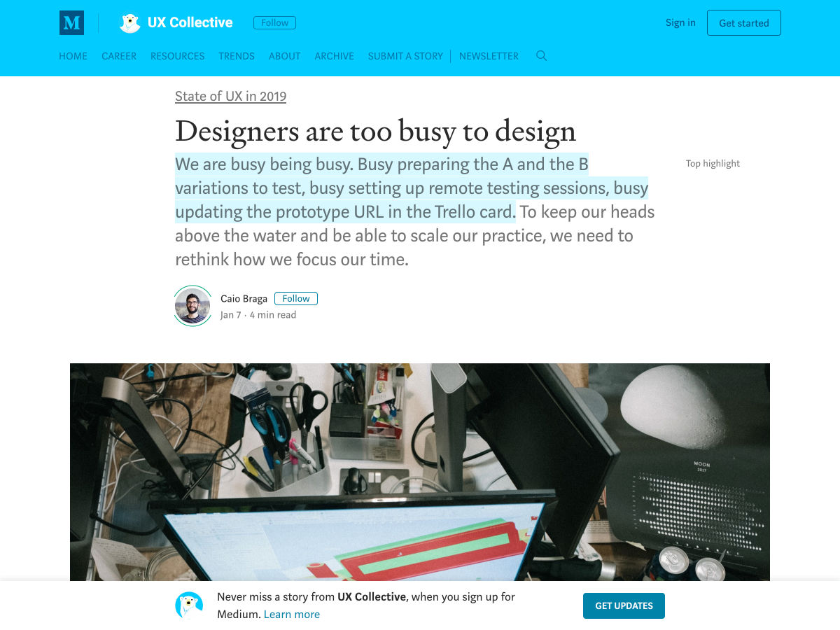Click the UX Collective bear logo
This screenshot has height=630, width=840.
tap(129, 23)
